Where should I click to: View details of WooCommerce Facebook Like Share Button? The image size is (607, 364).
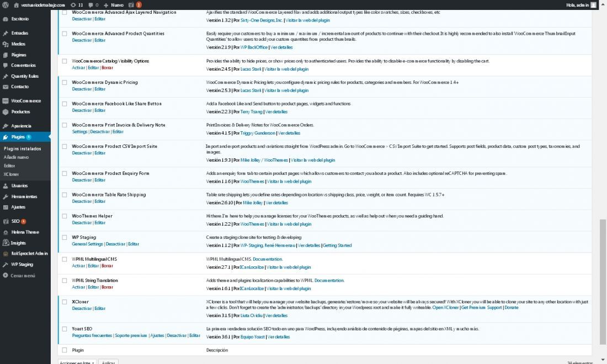(276, 112)
